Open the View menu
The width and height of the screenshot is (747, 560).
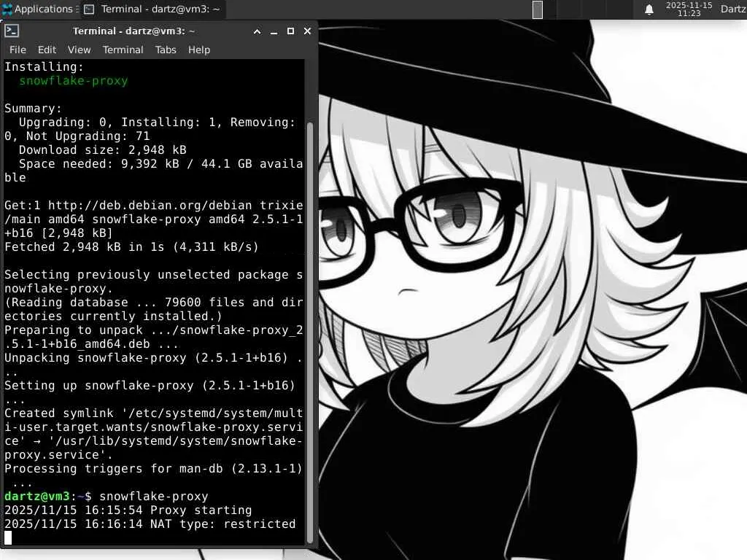79,50
